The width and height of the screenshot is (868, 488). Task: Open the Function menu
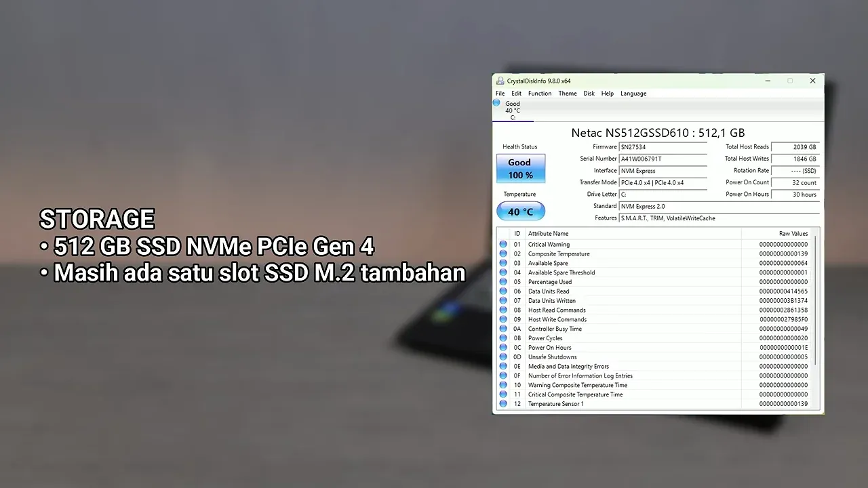[540, 94]
